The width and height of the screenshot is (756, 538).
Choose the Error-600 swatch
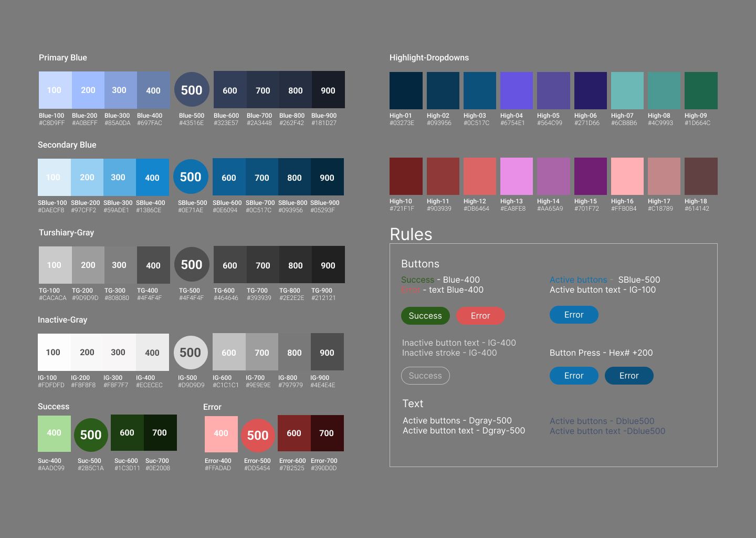click(294, 433)
